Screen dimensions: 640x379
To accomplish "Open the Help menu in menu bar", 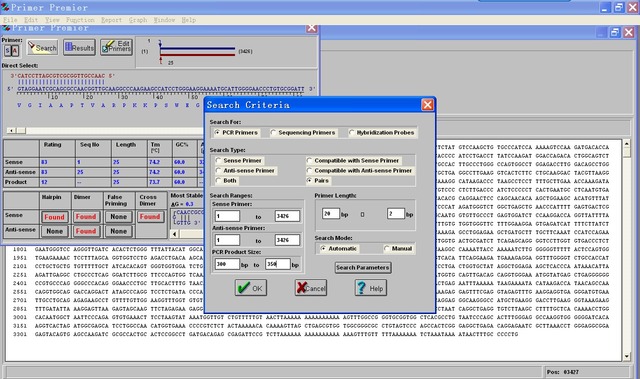I will [x=189, y=20].
